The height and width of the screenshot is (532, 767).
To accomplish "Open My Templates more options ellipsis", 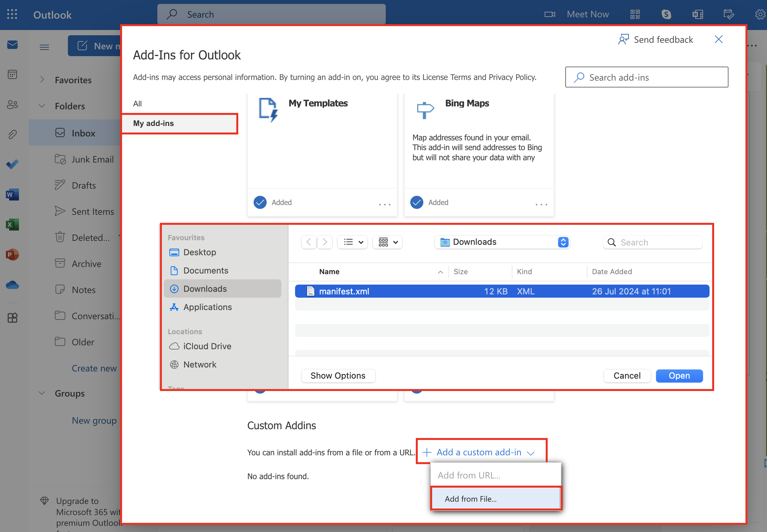I will (x=384, y=204).
